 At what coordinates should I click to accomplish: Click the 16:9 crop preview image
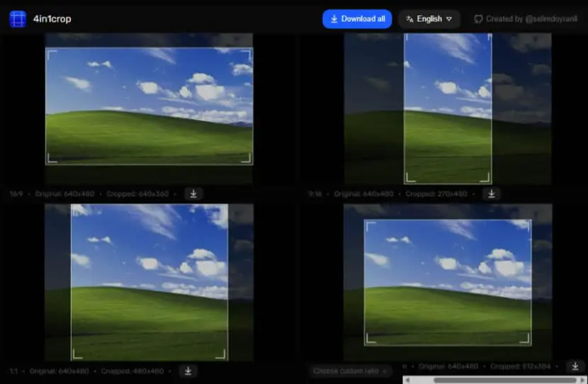(149, 106)
